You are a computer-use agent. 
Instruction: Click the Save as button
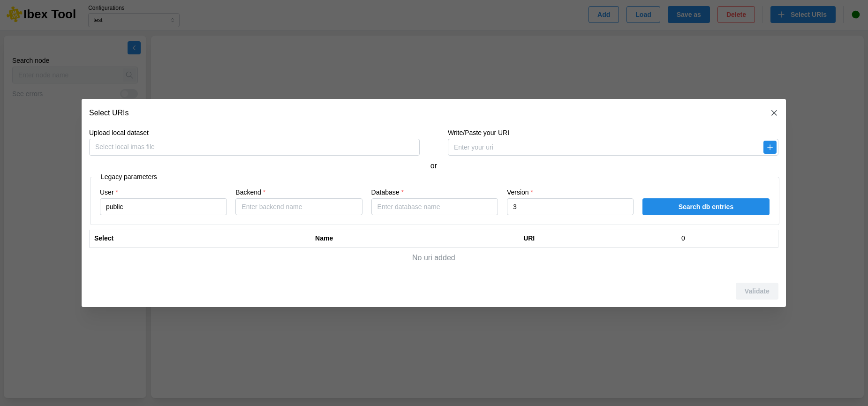tap(688, 15)
